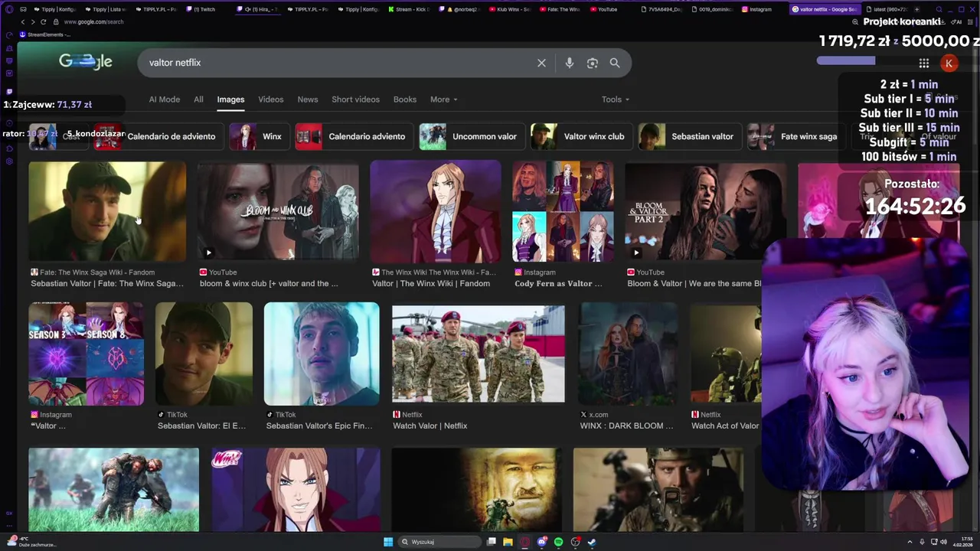Open File Explorer from the taskbar
The height and width of the screenshot is (551, 980).
point(508,542)
